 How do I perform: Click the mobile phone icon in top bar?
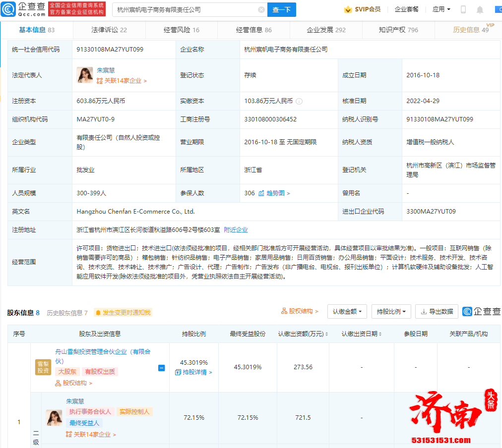click(x=462, y=9)
